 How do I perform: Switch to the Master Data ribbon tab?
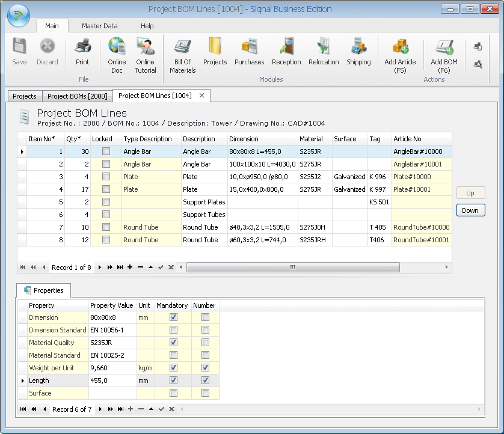(x=100, y=26)
